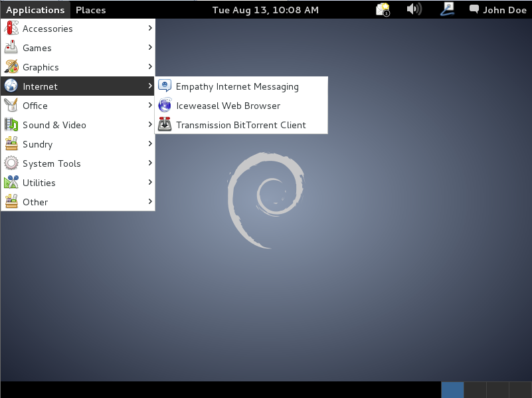Image resolution: width=532 pixels, height=398 pixels.
Task: Select the System Tools menu label
Action: tap(52, 163)
